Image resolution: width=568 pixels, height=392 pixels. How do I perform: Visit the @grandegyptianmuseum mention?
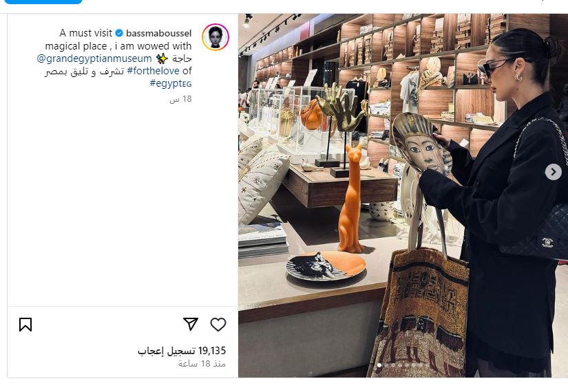coord(94,58)
